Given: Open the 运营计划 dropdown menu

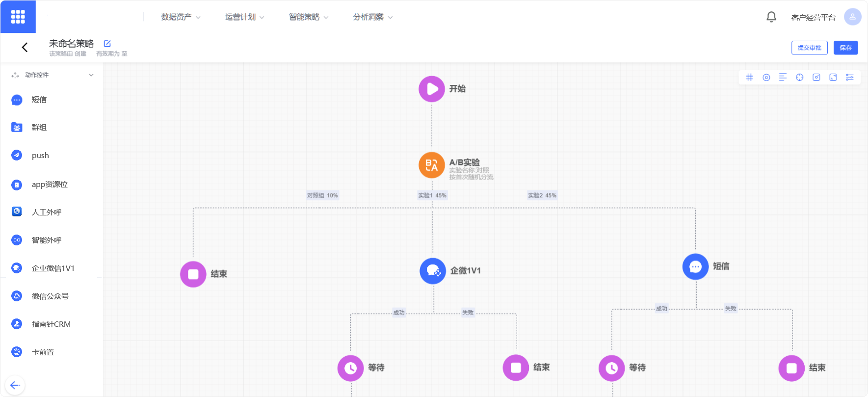Looking at the screenshot, I should (244, 17).
